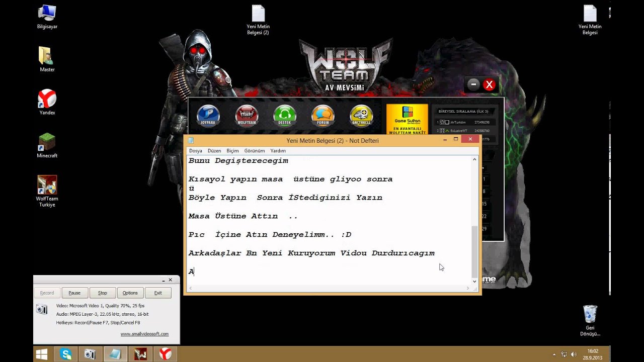644x362 pixels.
Task: Select ranking row 'MrTurkelim' in launcher
Action: [466, 122]
